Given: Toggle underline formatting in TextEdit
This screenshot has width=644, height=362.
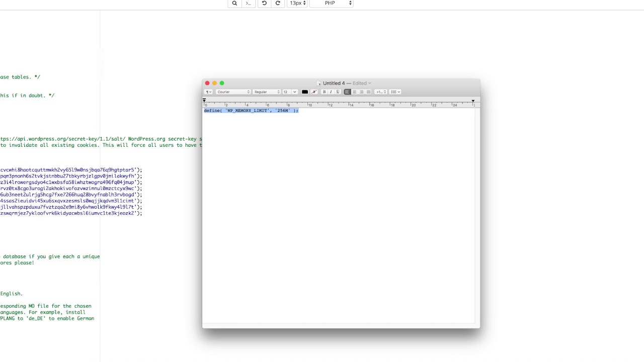Looking at the screenshot, I should pos(338,92).
